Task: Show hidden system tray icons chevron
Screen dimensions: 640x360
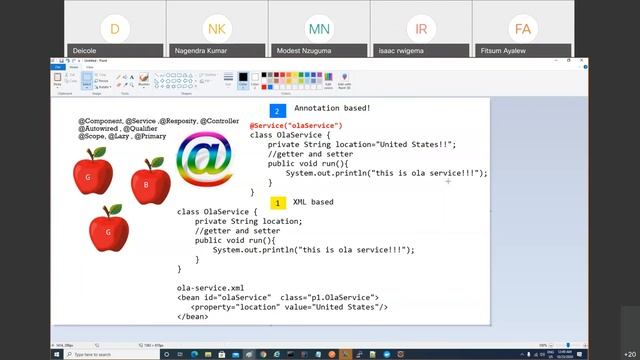Action: (522, 354)
